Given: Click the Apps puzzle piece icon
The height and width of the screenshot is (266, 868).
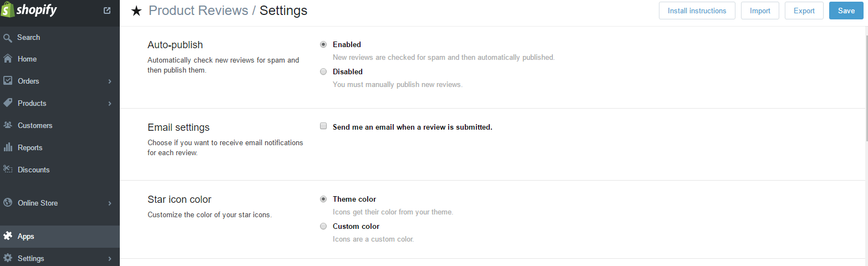Looking at the screenshot, I should (8, 236).
